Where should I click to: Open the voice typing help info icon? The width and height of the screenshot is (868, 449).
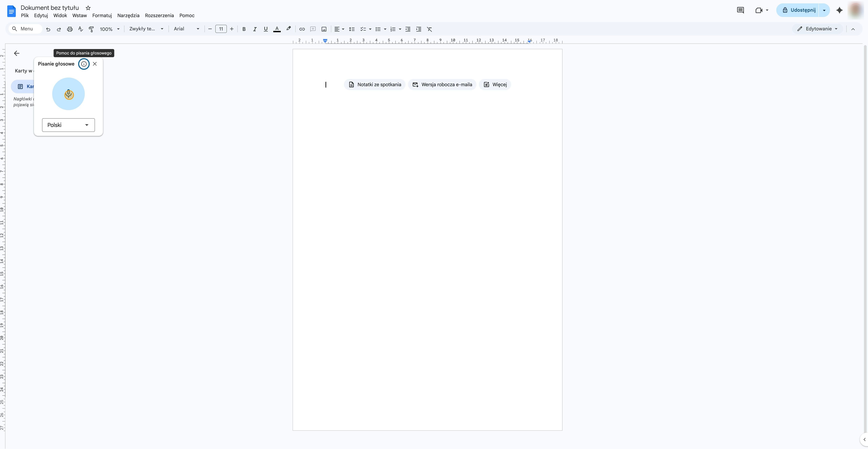pyautogui.click(x=84, y=64)
